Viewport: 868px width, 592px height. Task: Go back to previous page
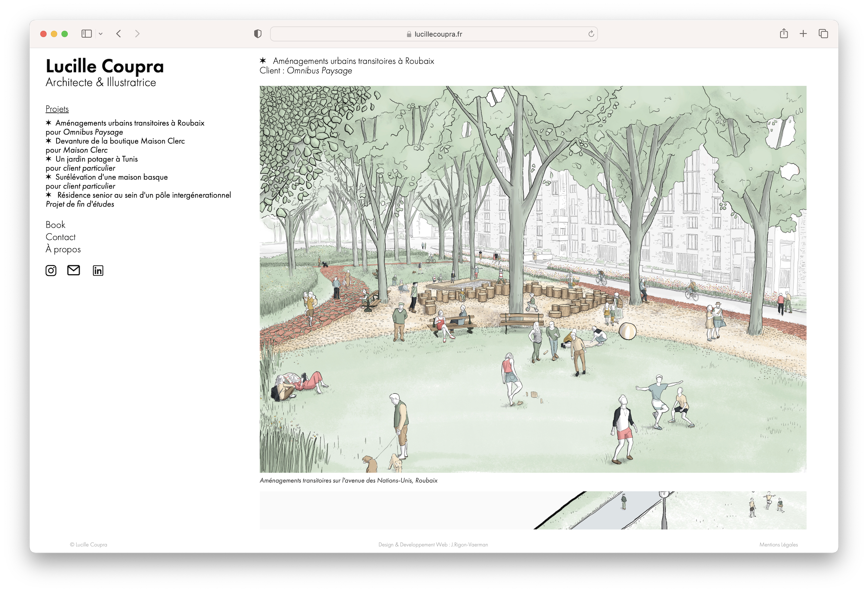pos(118,34)
